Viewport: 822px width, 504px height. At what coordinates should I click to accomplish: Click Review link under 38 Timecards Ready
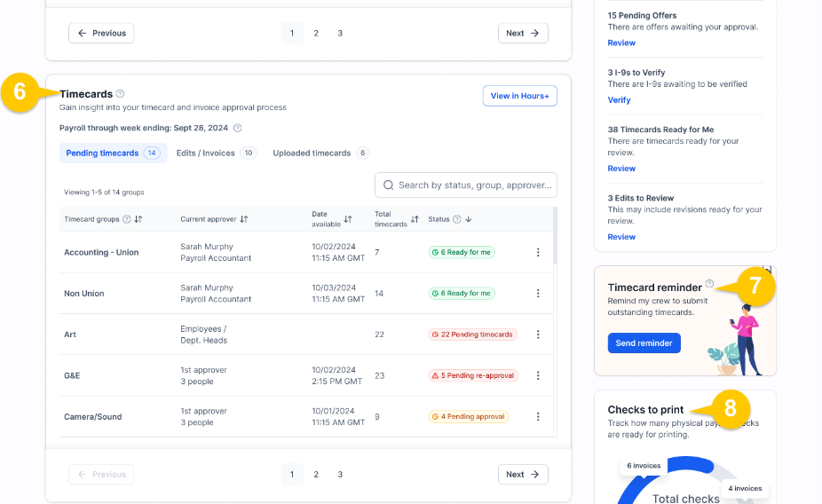(x=621, y=169)
